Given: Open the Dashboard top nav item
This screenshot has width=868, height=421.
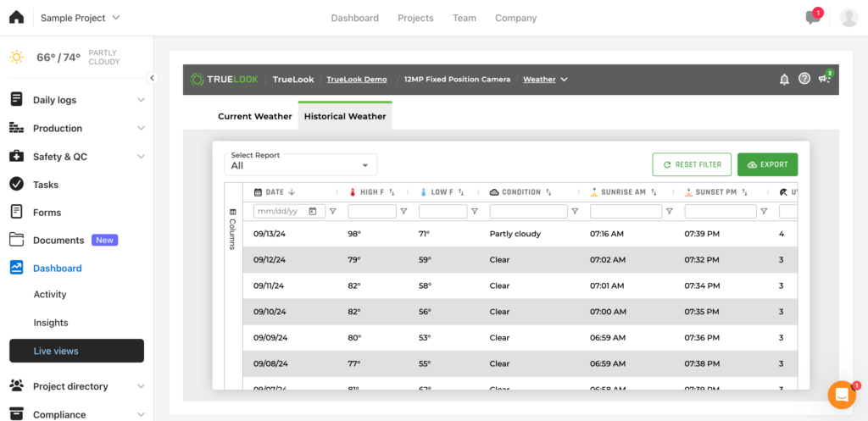Looking at the screenshot, I should point(355,18).
